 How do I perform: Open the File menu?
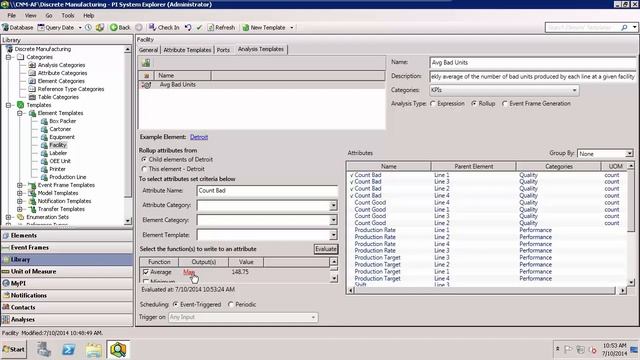point(11,16)
